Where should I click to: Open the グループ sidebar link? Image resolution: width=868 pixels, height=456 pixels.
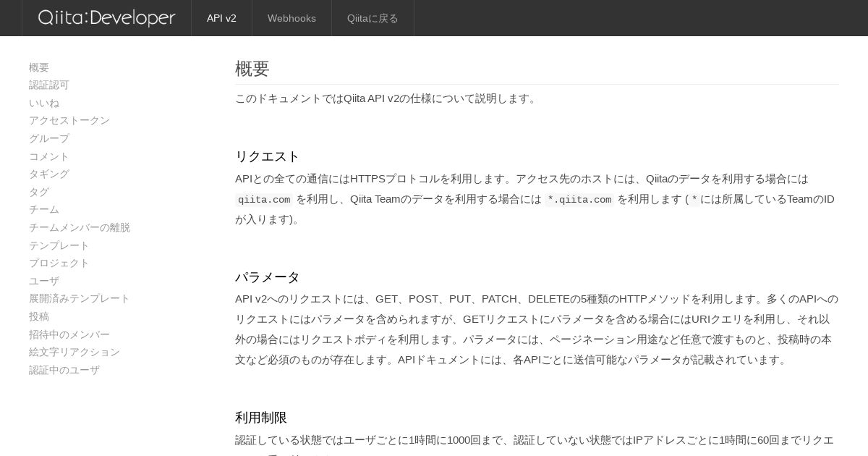[x=49, y=138]
